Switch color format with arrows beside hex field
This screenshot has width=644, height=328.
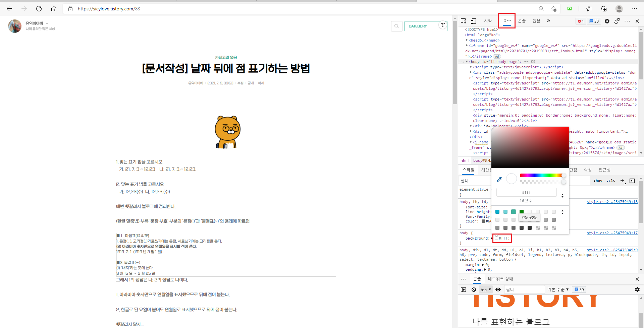[562, 195]
